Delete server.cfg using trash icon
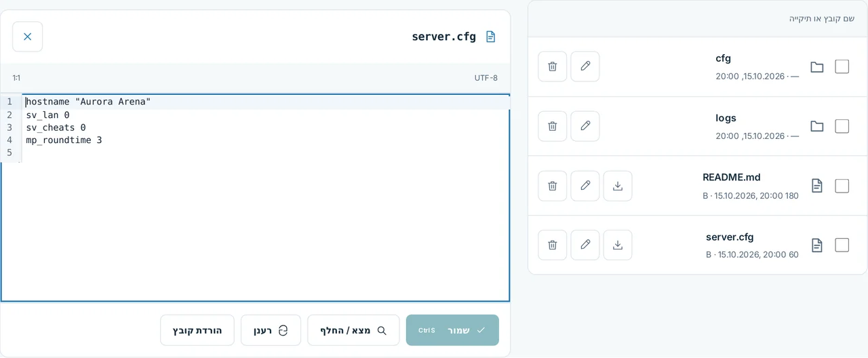Image resolution: width=868 pixels, height=358 pixels. (553, 245)
